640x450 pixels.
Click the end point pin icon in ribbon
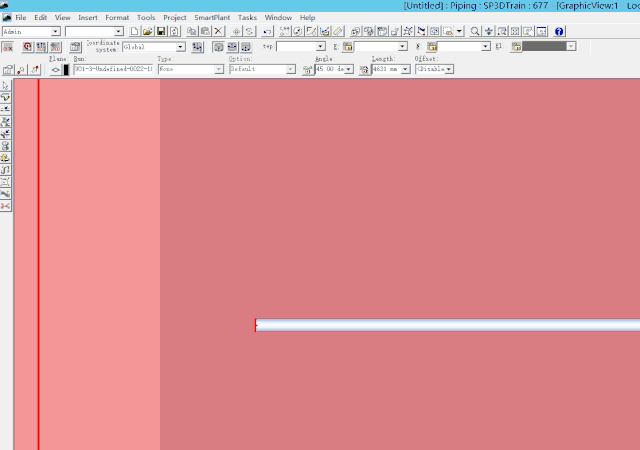pos(35,70)
